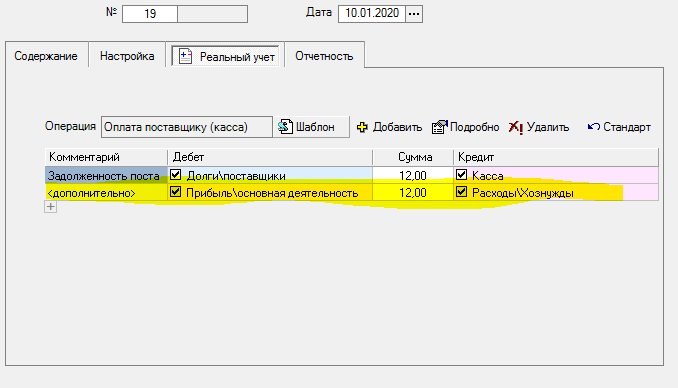Image resolution: width=678 pixels, height=388 pixels.
Task: Click the empty field beside number 19
Action: (x=212, y=14)
